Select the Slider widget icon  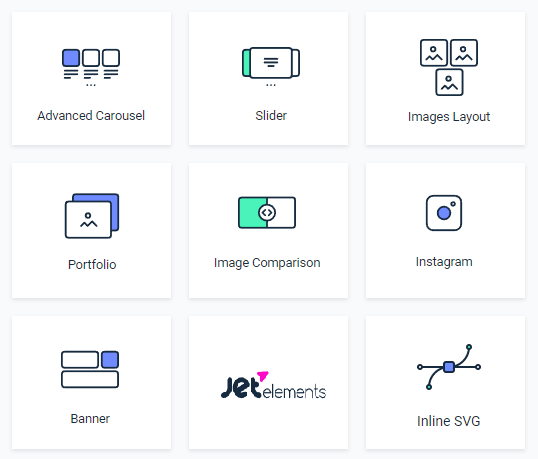(271, 67)
